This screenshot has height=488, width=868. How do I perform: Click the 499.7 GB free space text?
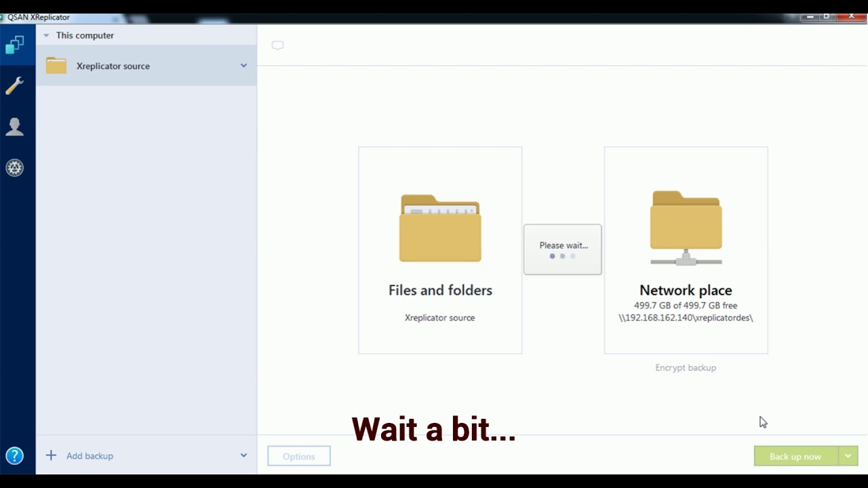686,306
